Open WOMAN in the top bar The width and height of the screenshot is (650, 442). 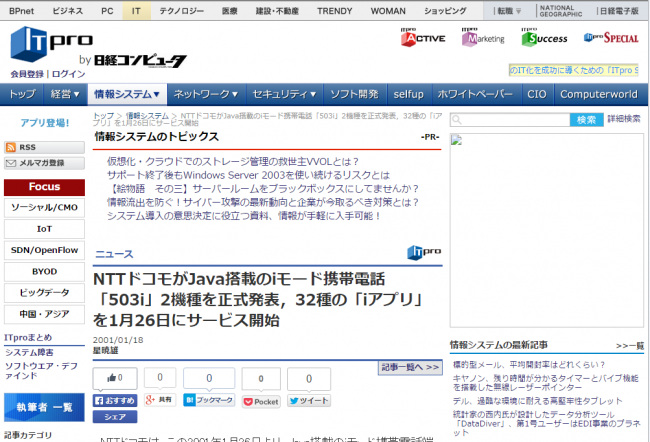point(388,11)
